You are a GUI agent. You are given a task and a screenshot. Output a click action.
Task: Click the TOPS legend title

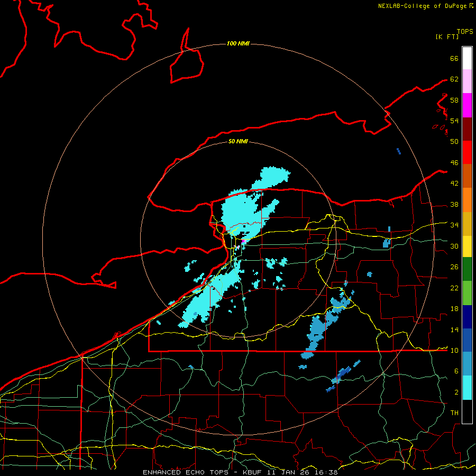click(465, 32)
